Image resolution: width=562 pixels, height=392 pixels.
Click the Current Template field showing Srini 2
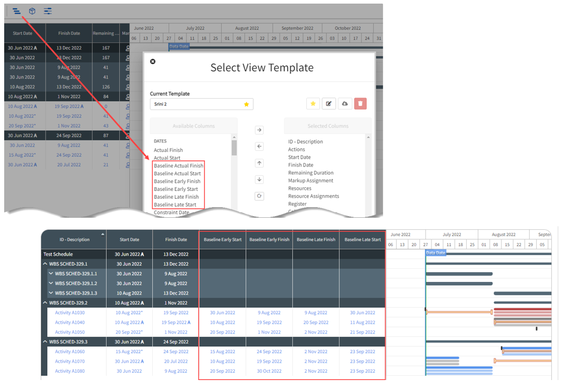[x=201, y=104]
